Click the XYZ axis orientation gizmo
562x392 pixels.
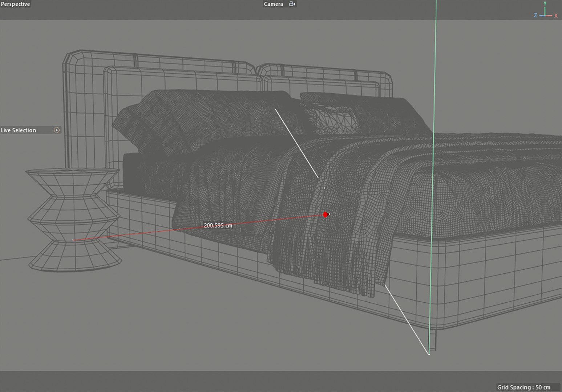click(x=545, y=10)
